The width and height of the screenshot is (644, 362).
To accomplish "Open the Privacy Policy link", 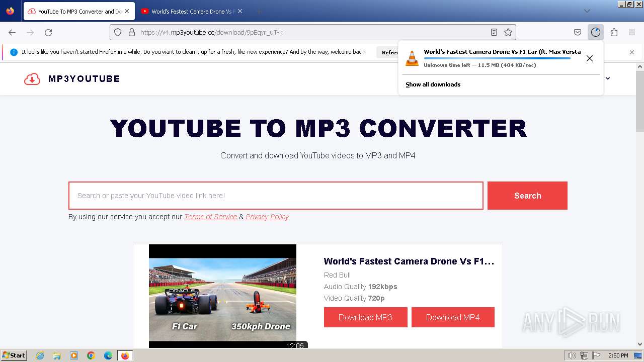I will coord(267,217).
